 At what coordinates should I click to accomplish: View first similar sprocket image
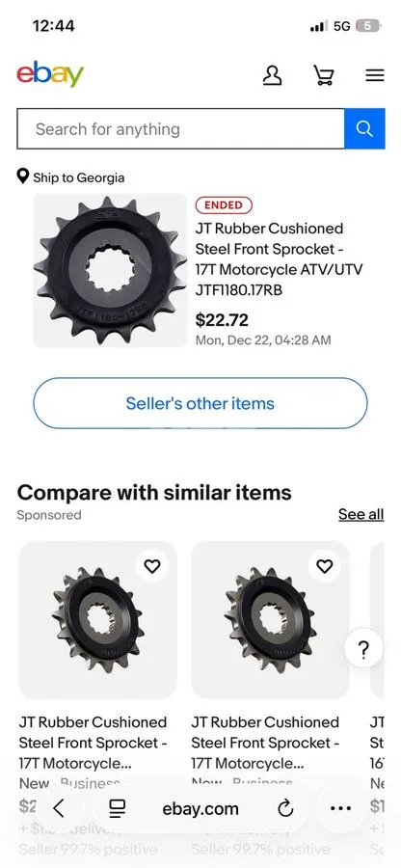click(98, 620)
